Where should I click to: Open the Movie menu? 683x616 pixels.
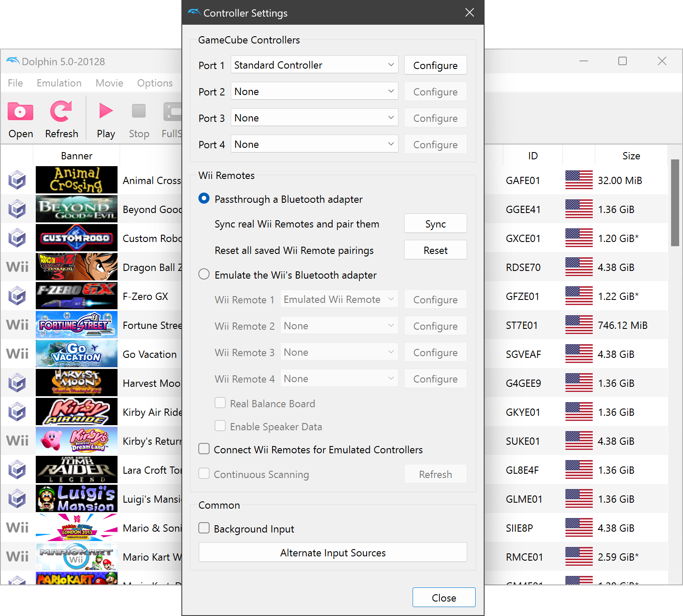(109, 83)
